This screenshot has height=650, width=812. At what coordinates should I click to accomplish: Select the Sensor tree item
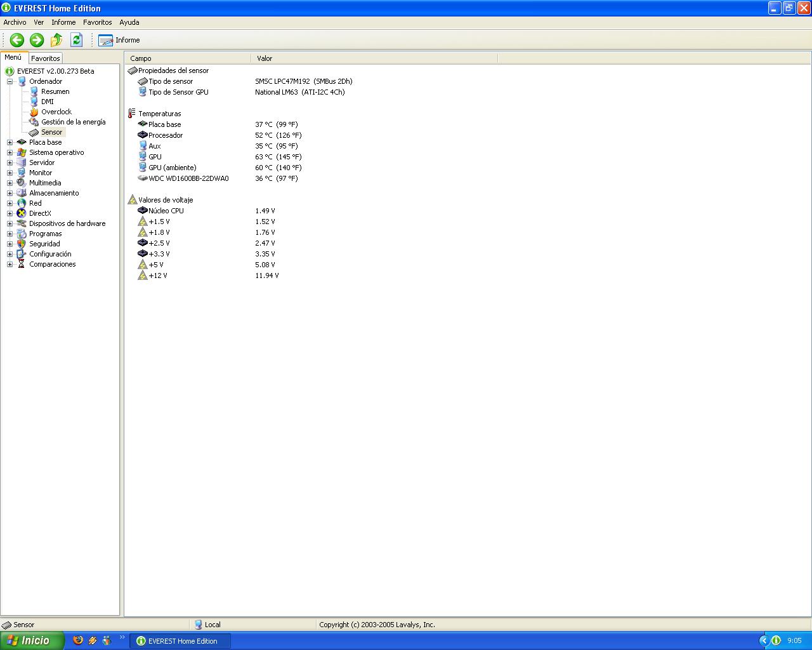(x=52, y=132)
